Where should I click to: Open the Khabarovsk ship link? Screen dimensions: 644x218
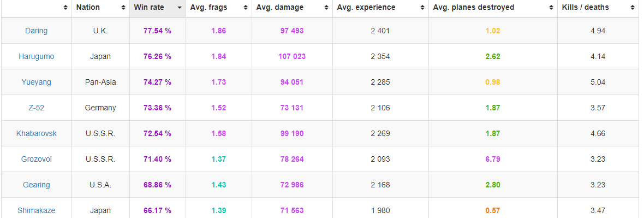click(36, 133)
